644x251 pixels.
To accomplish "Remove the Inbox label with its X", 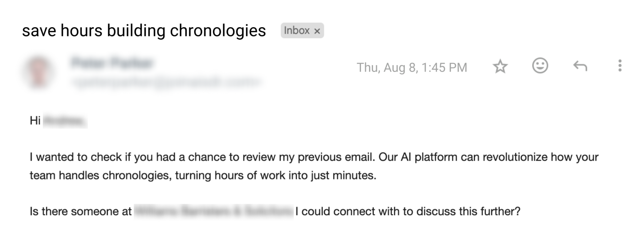I will (x=317, y=31).
